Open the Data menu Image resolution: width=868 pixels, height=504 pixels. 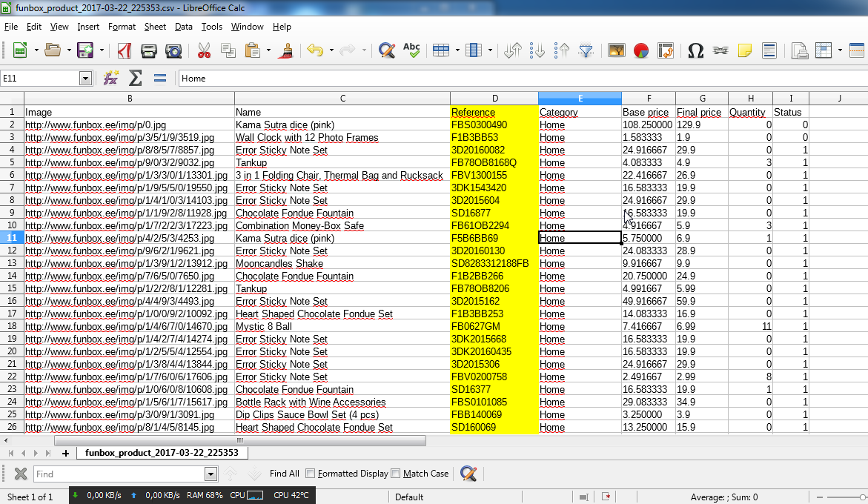coord(183,27)
